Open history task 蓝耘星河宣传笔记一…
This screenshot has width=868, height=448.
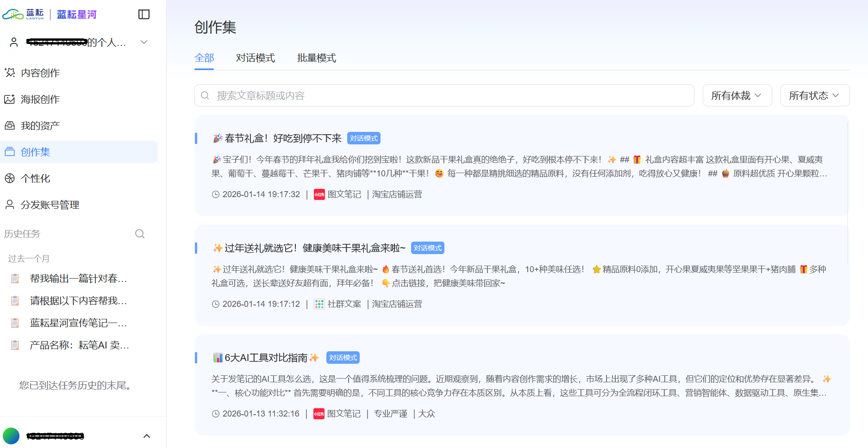[78, 323]
